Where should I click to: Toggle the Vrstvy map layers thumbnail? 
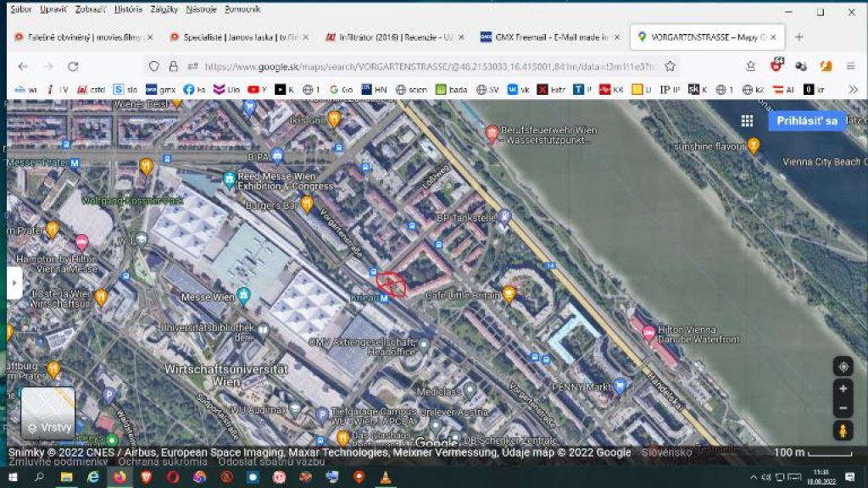(47, 413)
